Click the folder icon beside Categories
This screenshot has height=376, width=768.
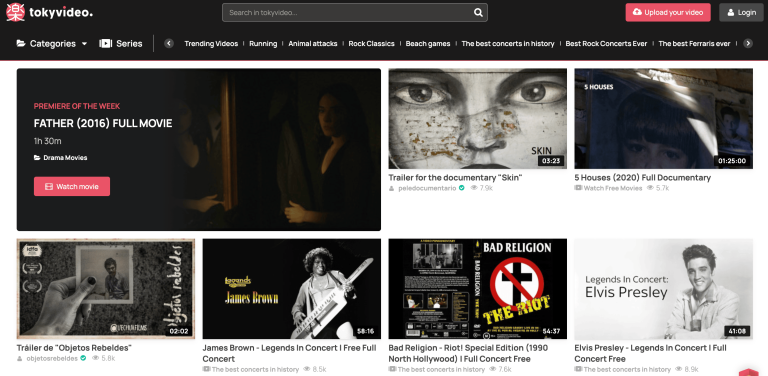click(21, 44)
